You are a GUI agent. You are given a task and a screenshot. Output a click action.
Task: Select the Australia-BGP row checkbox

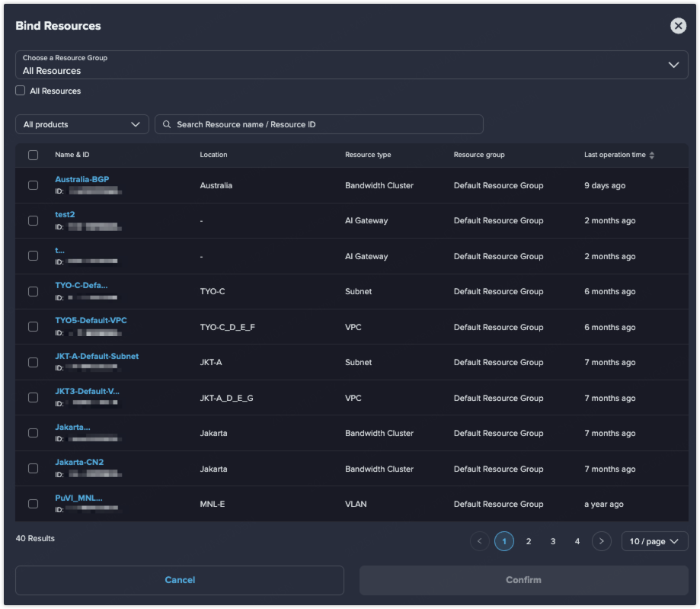tap(33, 185)
